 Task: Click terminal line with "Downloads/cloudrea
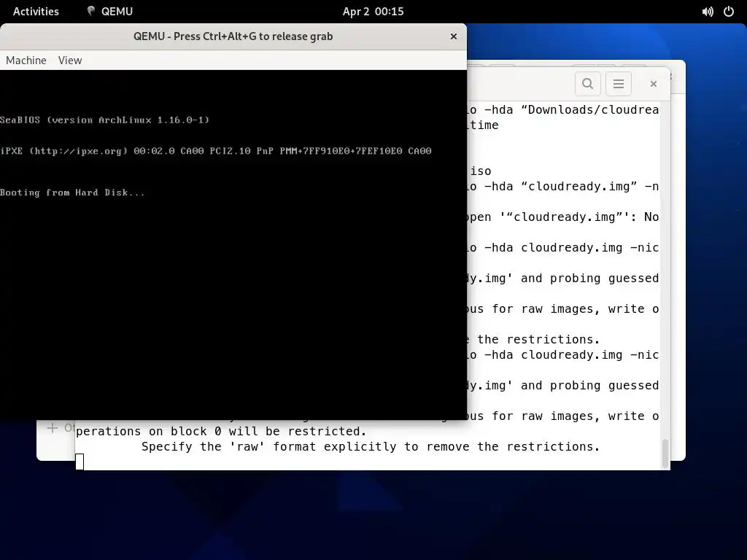pyautogui.click(x=563, y=110)
